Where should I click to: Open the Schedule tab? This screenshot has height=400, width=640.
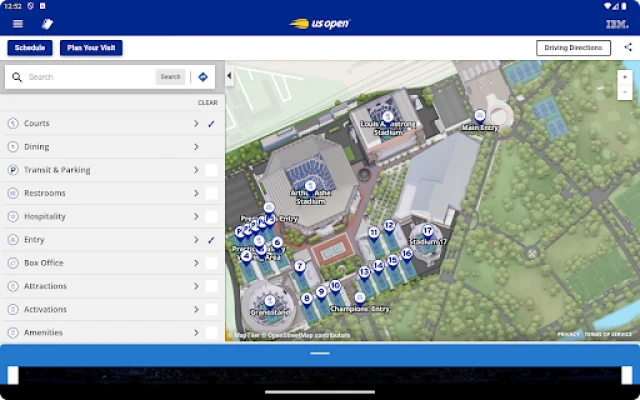[x=30, y=48]
